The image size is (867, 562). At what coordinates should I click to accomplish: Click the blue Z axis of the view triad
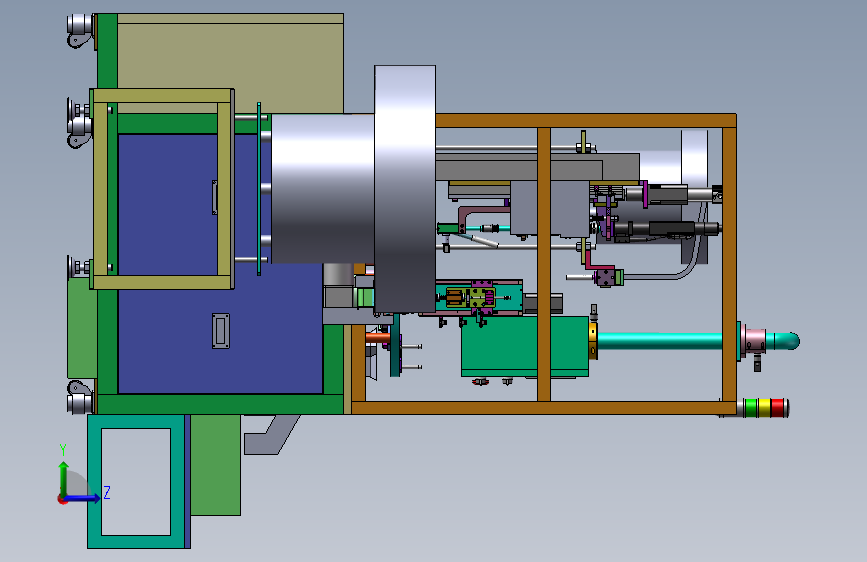coord(83,498)
